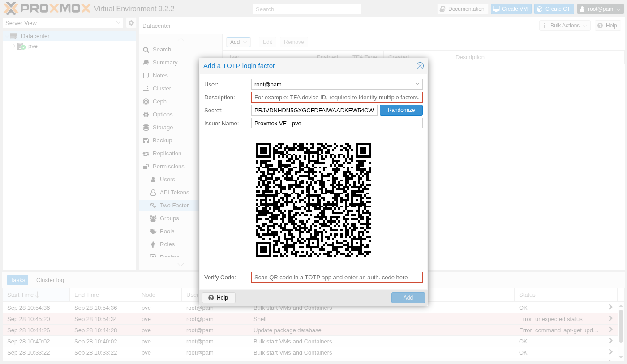Click the Status column header
The image size is (627, 364).
[559, 295]
